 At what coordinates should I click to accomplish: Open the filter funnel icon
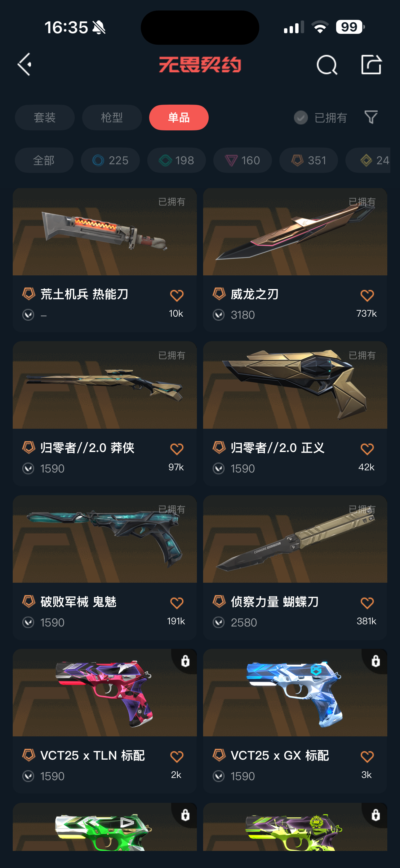[371, 117]
